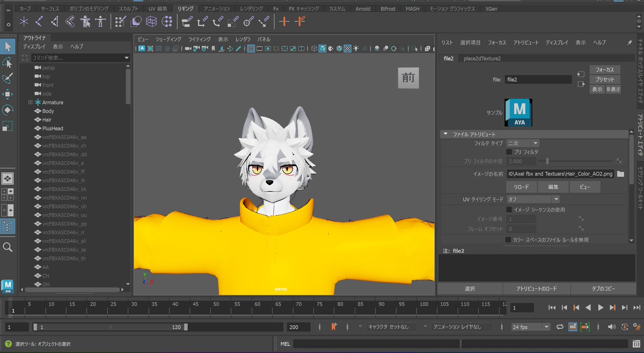This screenshot has width=644, height=353.
Task: Click the Maya AYA home icon bottom-left
Action: click(8, 286)
